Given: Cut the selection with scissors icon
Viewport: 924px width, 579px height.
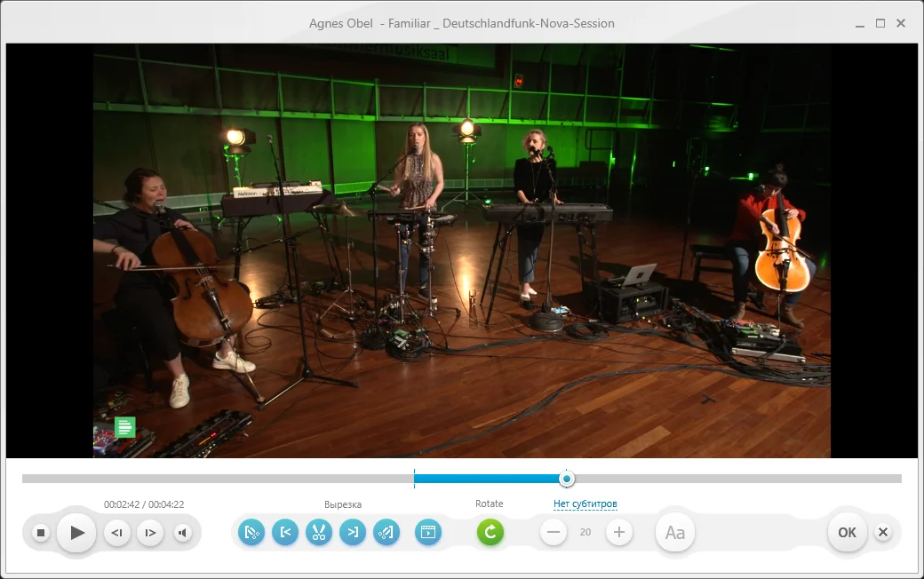Looking at the screenshot, I should click(x=318, y=533).
